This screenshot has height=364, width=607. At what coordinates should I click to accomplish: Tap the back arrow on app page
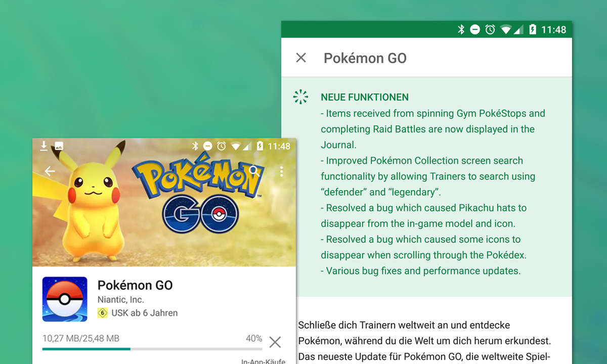[50, 171]
